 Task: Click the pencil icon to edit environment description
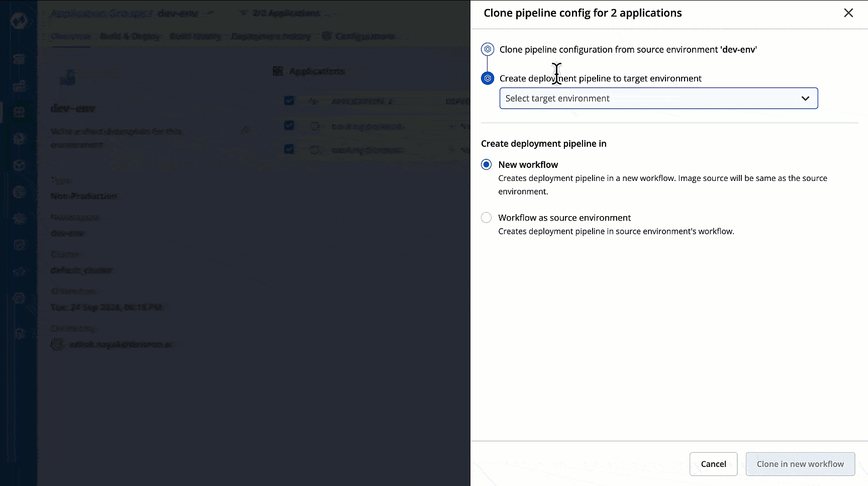[245, 130]
